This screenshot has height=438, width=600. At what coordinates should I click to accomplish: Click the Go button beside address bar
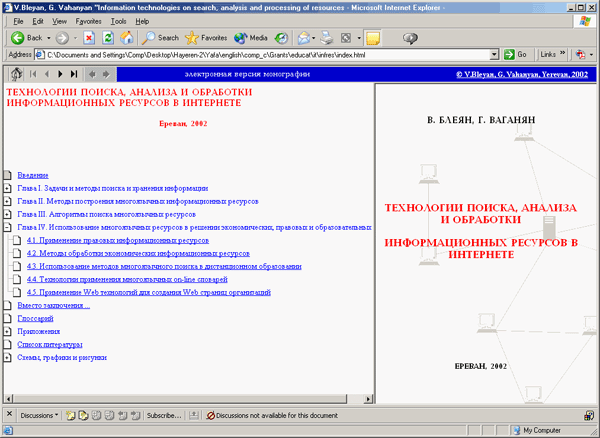[516, 54]
